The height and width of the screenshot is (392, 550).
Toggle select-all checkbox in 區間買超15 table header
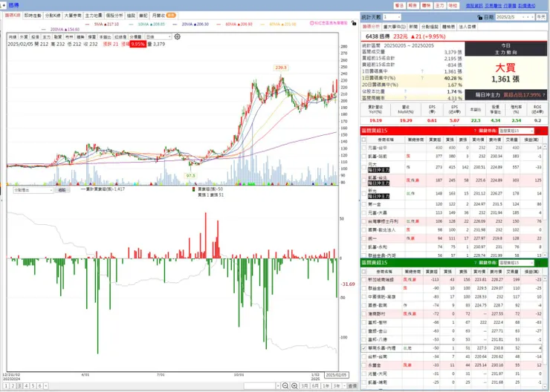pos(363,140)
